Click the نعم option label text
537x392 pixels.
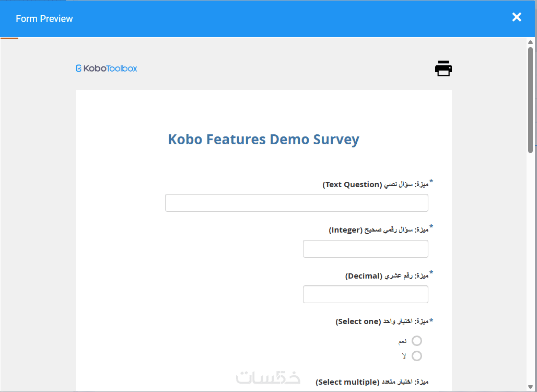pyautogui.click(x=402, y=341)
